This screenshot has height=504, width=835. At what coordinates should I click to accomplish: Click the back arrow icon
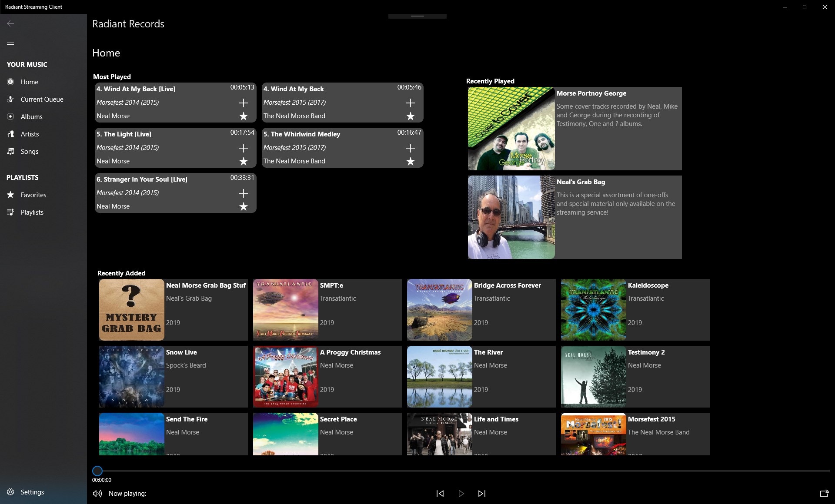(10, 23)
